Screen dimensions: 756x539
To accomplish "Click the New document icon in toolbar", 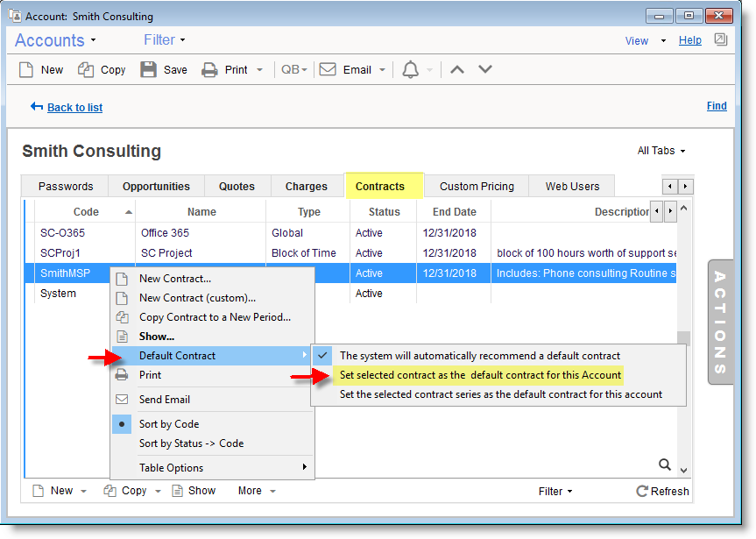I will click(26, 70).
